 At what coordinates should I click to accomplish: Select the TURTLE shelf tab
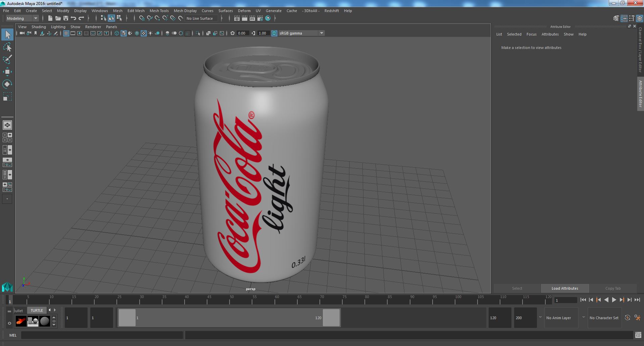[x=37, y=310]
